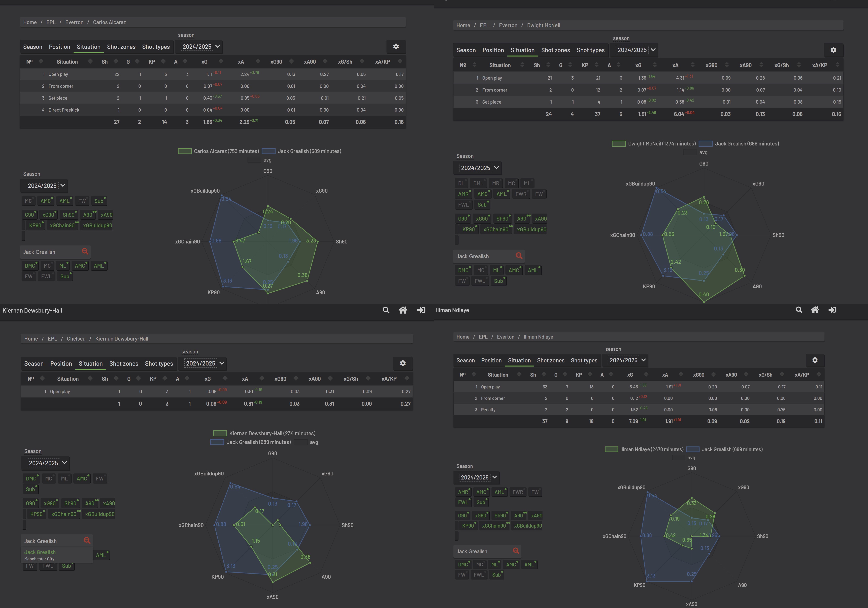This screenshot has width=868, height=608.
Task: Click search magnifier in Kiernan Dewsbury-Hall header
Action: coord(386,310)
